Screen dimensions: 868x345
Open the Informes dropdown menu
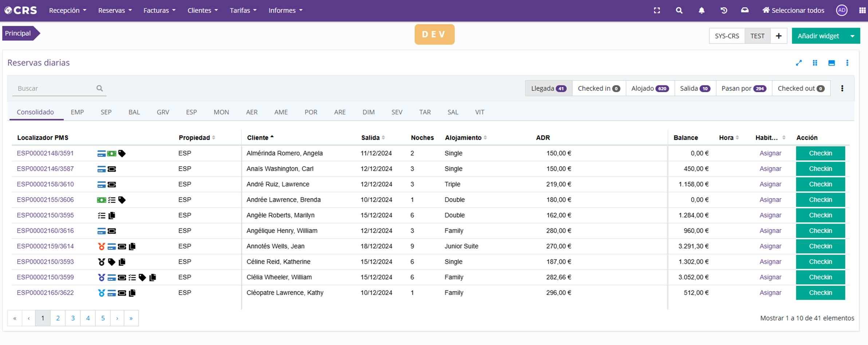pos(285,11)
